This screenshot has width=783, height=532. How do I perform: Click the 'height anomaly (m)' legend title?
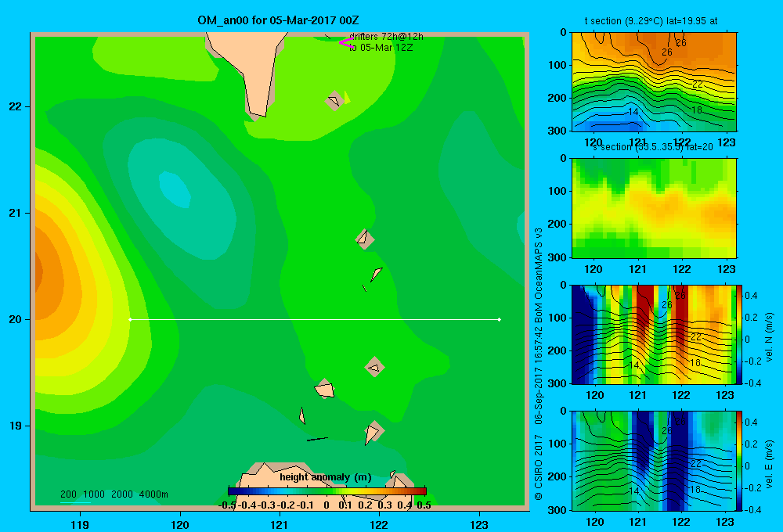[x=325, y=477]
